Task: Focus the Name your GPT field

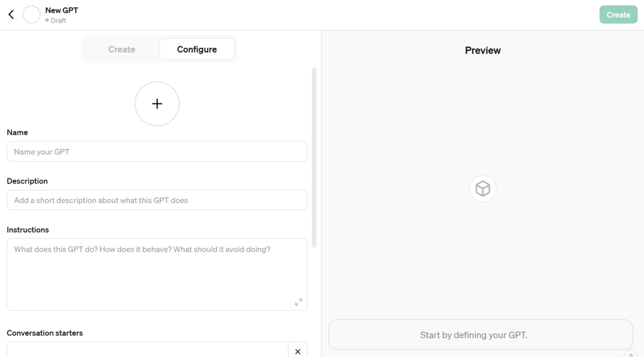Action: 157,151
